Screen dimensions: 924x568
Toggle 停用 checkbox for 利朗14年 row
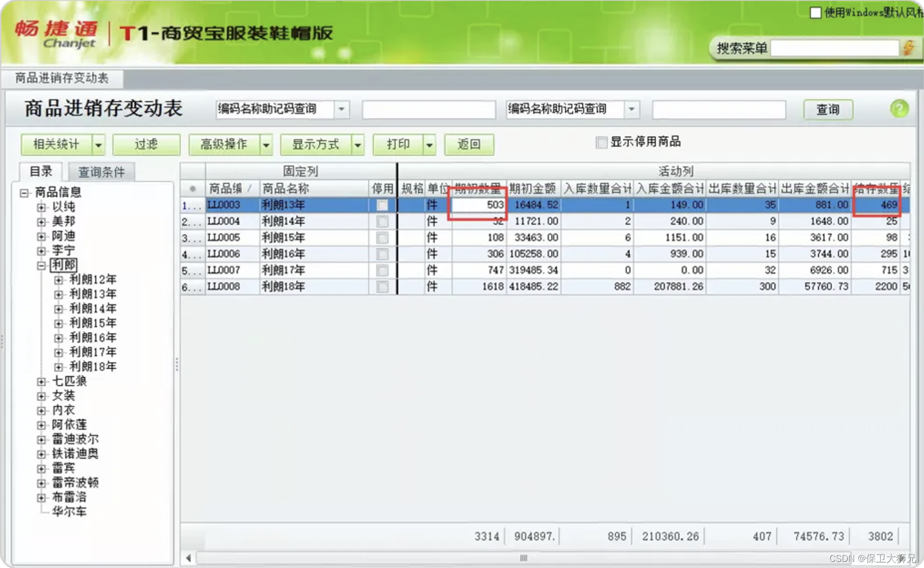point(383,221)
